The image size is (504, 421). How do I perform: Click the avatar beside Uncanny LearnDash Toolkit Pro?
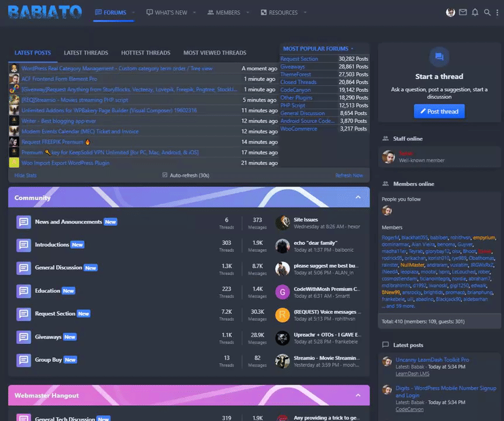coord(387,361)
